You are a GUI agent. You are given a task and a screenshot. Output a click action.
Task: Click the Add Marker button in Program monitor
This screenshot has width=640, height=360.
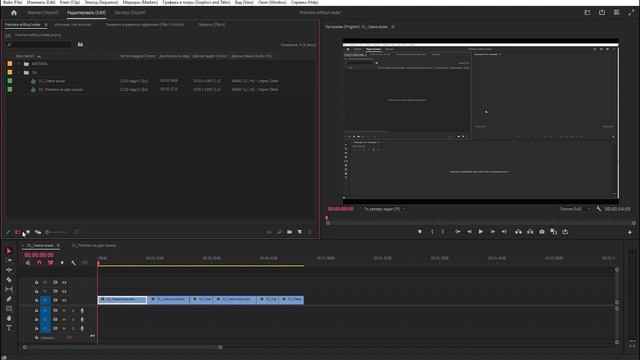pyautogui.click(x=420, y=232)
